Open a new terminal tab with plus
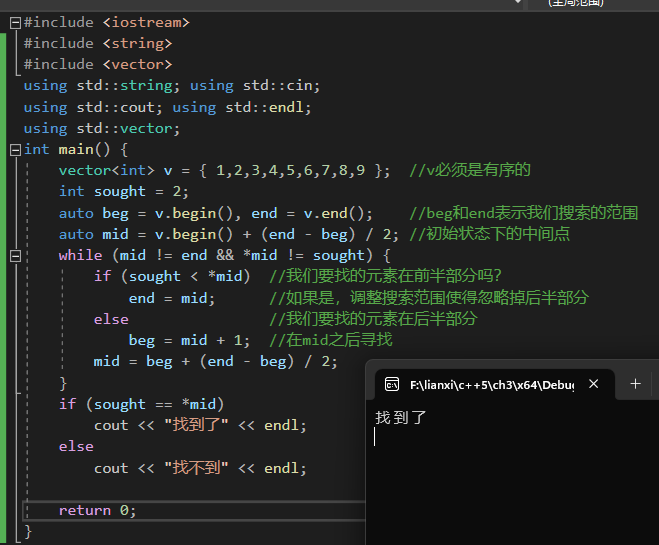The width and height of the screenshot is (659, 545). click(635, 384)
